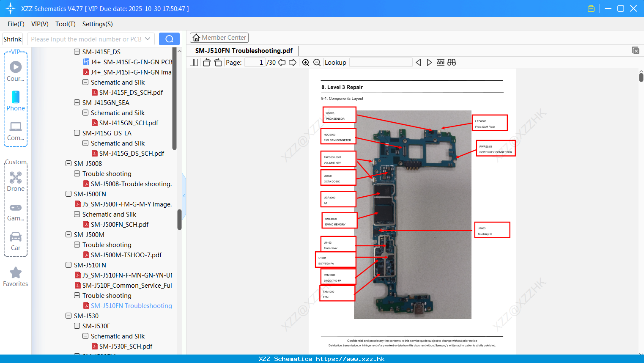Open SM-J510FN Troubleshooting file
644x363 pixels.
[x=127, y=305]
